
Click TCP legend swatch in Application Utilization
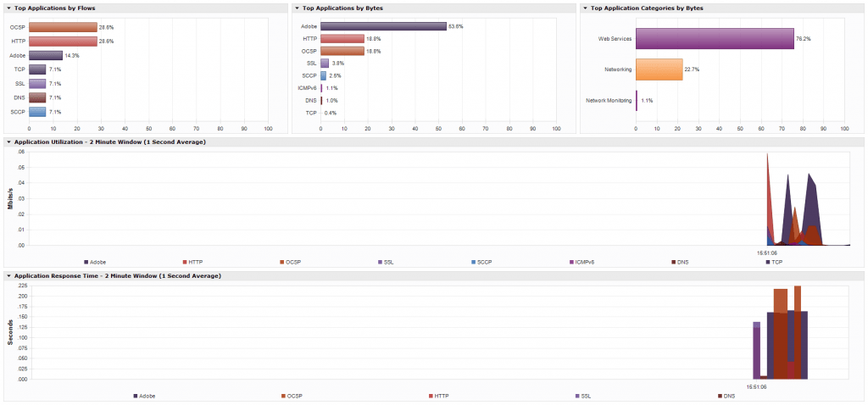[768, 262]
